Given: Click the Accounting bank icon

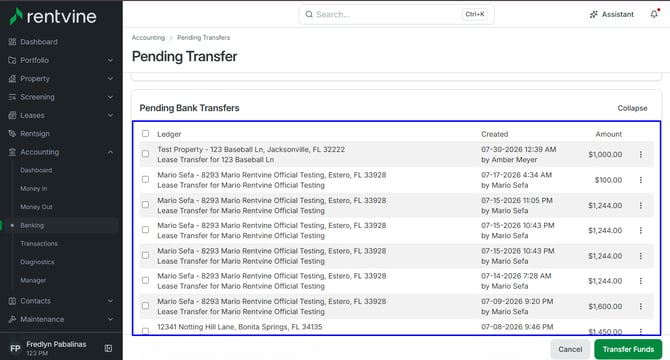Looking at the screenshot, I should tap(12, 152).
